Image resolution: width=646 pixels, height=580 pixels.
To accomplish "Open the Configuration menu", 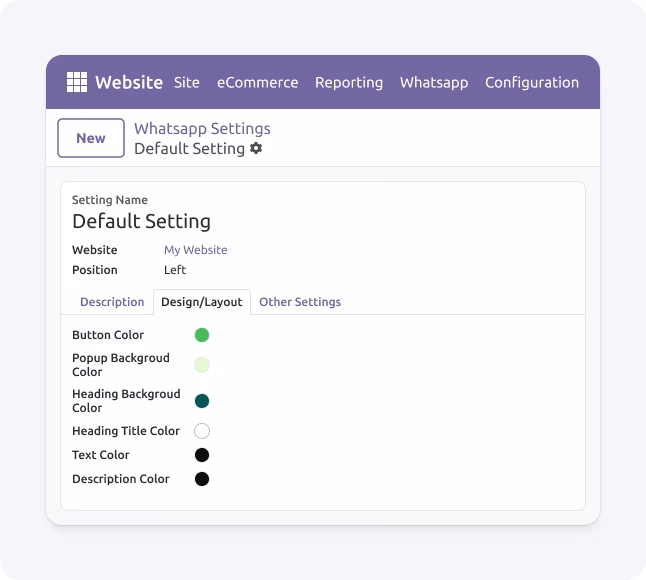I will pyautogui.click(x=532, y=83).
